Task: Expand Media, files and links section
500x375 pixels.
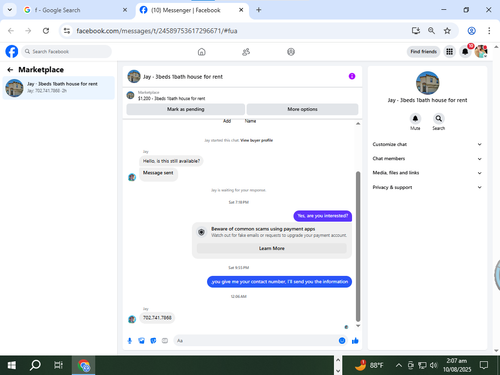Action: tap(427, 173)
